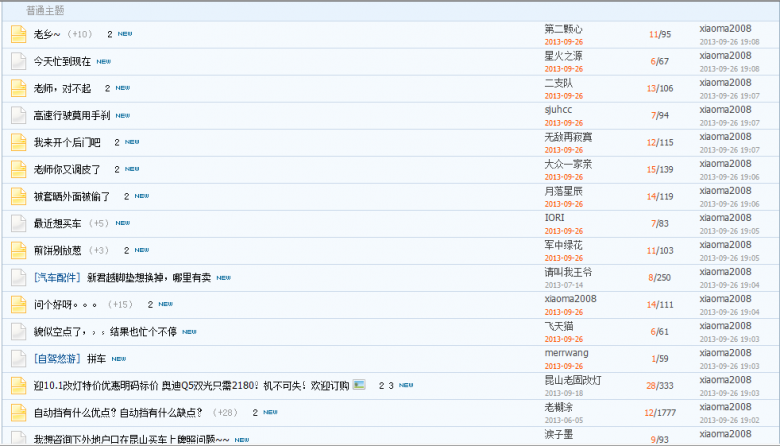The width and height of the screenshot is (780, 446).
Task: Click folder icon next to 老师，对不起
Action: (x=18, y=88)
